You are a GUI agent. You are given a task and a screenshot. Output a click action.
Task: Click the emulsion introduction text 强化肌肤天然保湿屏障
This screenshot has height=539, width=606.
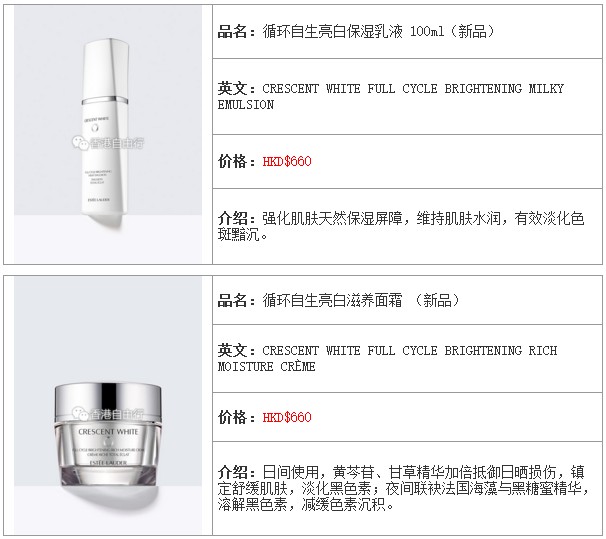coord(332,218)
